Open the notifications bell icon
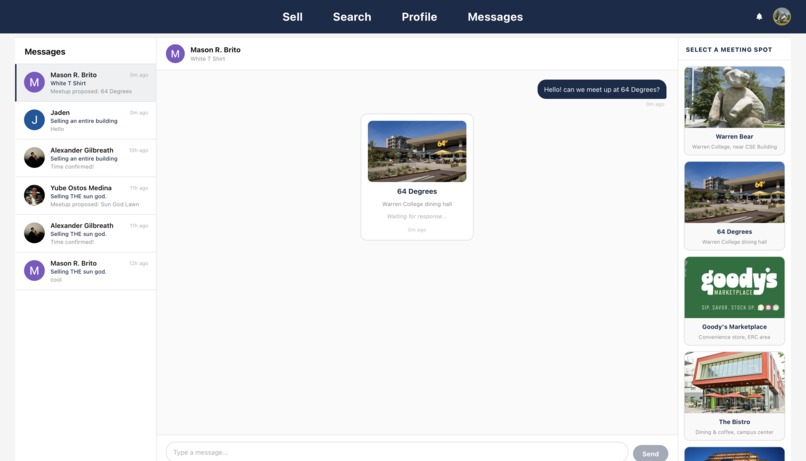The width and height of the screenshot is (806, 461). (759, 16)
